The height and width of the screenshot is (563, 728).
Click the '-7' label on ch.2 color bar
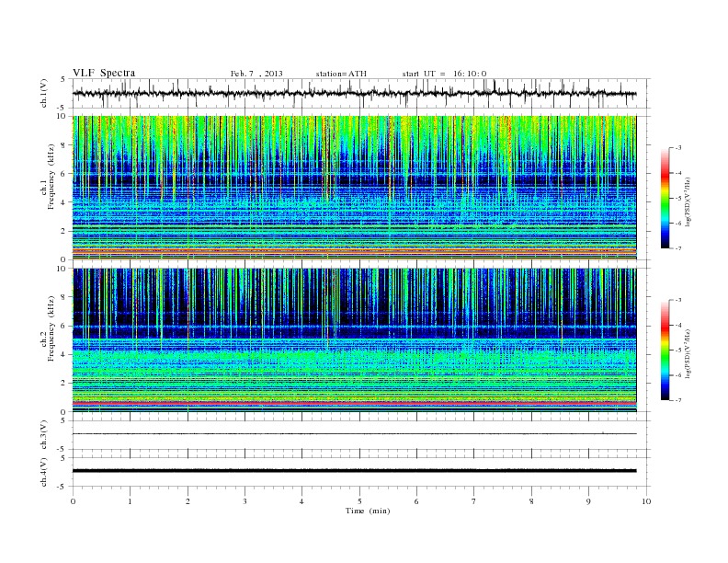(x=677, y=400)
